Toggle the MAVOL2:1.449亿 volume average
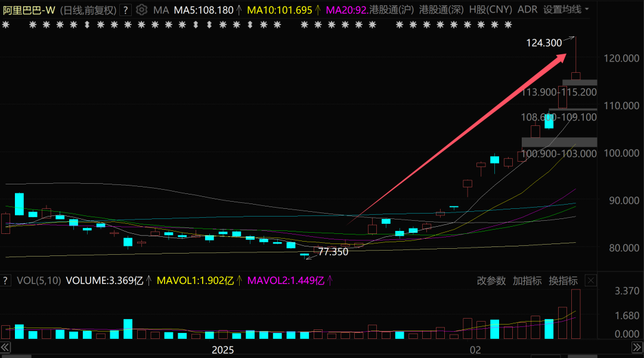This screenshot has height=358, width=644. [286, 280]
